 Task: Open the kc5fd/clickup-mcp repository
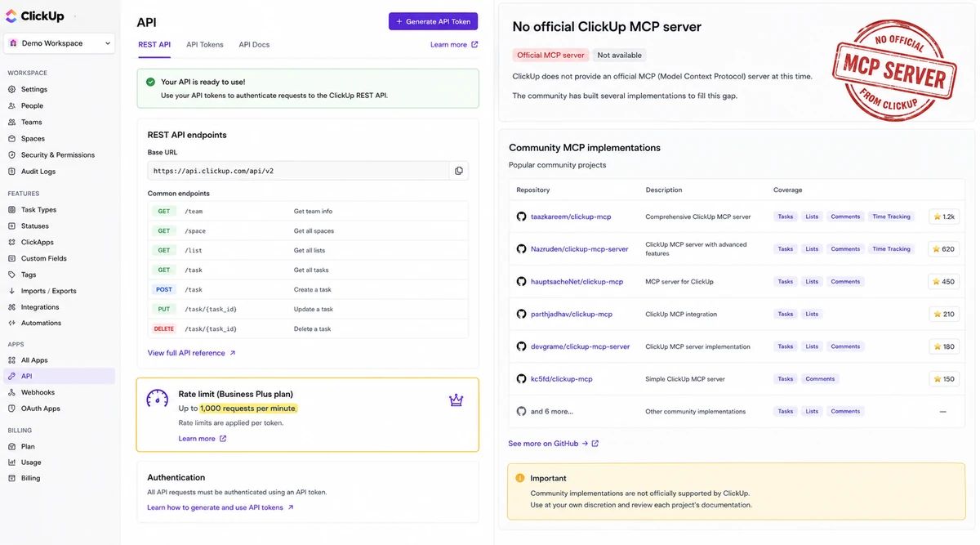click(x=562, y=379)
